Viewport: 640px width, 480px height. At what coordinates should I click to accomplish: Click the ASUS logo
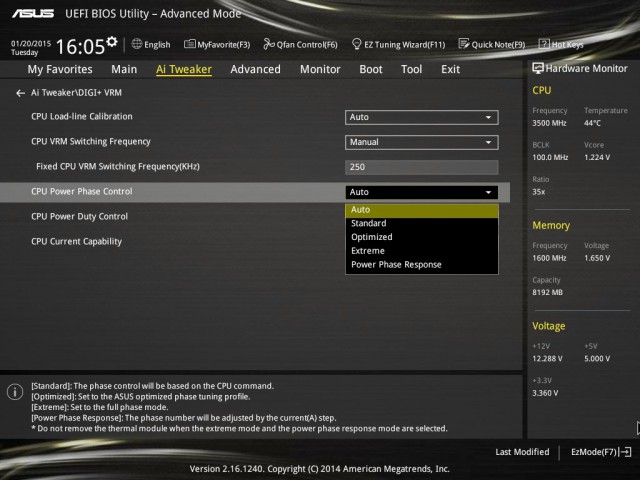(x=33, y=13)
